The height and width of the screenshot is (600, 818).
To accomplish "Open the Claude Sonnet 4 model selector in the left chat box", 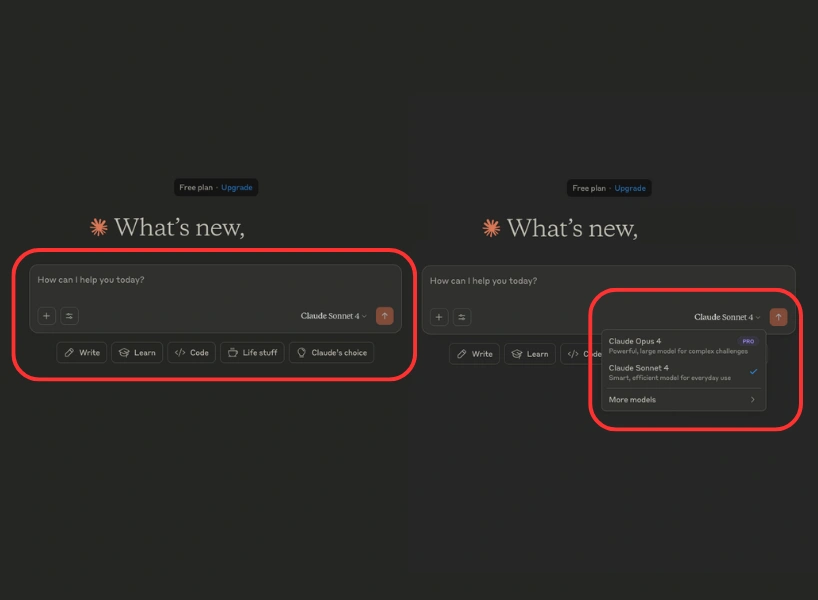I will coord(333,316).
